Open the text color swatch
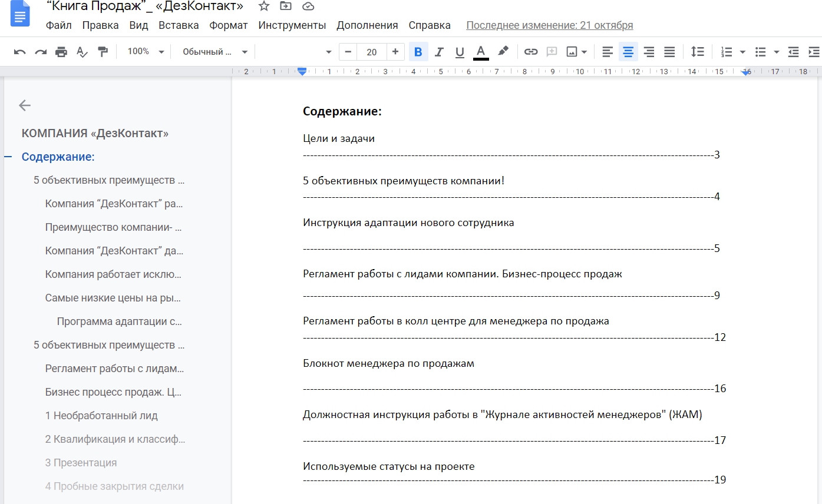The height and width of the screenshot is (504, 822). coord(481,52)
